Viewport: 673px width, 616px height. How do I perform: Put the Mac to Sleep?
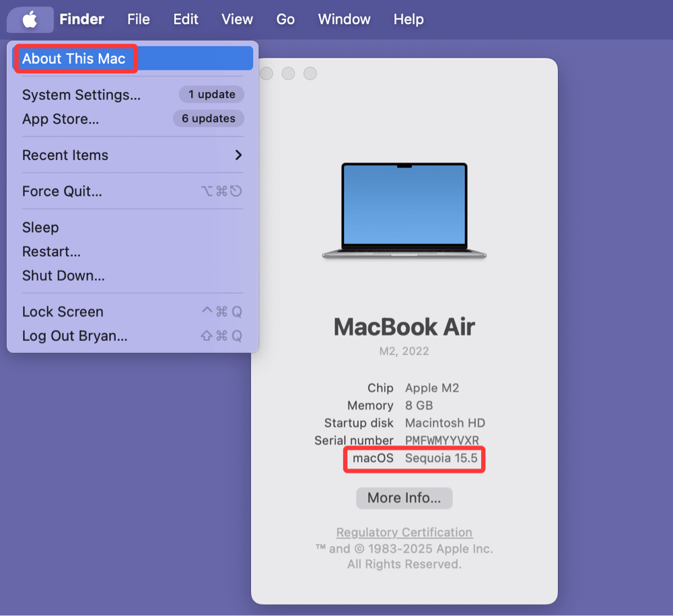133,227
